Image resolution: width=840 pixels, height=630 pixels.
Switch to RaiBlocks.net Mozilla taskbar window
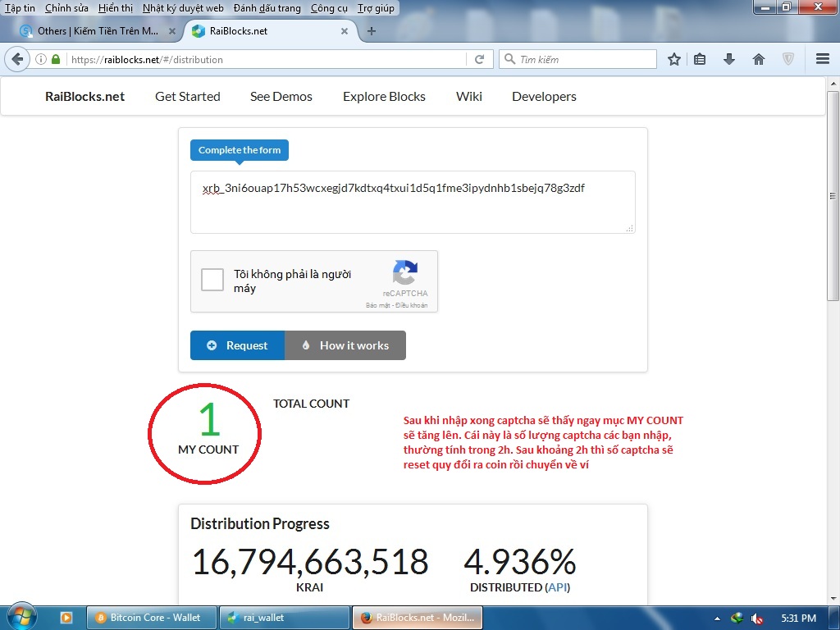(418, 618)
